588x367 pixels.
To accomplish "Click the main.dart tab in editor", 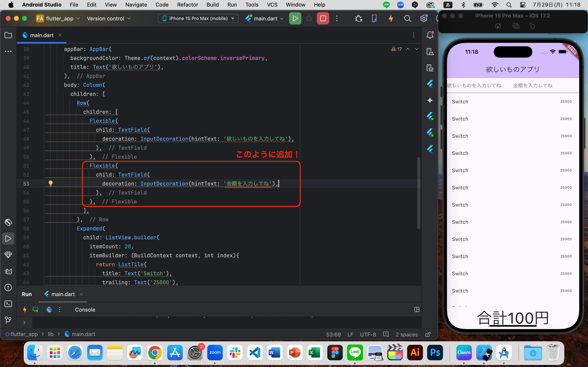I will [41, 35].
